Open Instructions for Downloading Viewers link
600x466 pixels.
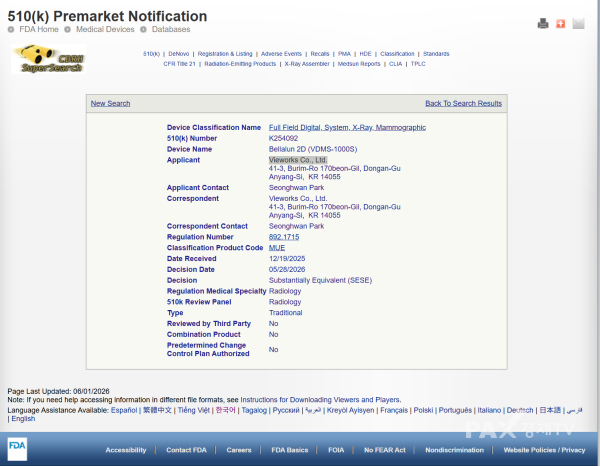(x=320, y=400)
